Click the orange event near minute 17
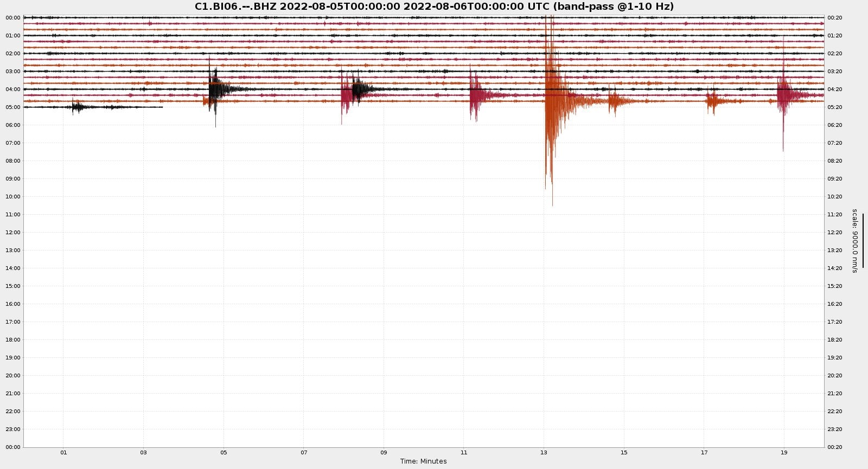 [x=712, y=101]
